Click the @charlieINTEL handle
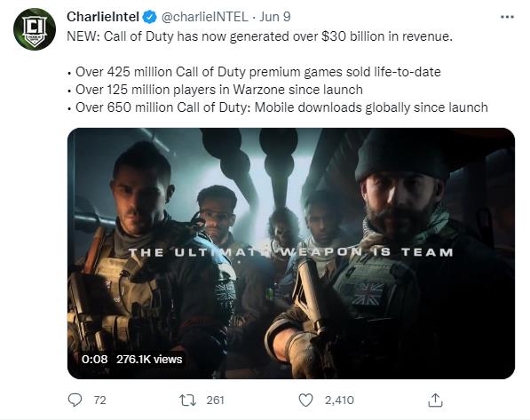 click(205, 17)
